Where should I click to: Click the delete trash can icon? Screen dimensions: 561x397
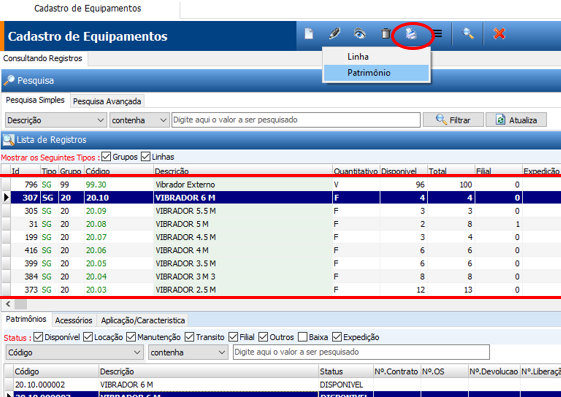[385, 34]
